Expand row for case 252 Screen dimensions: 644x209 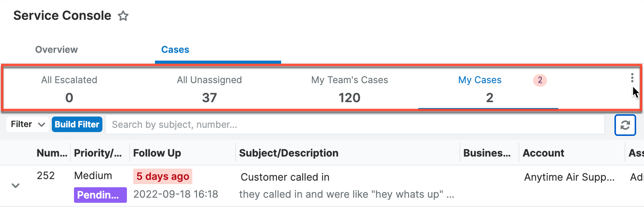[x=16, y=186]
